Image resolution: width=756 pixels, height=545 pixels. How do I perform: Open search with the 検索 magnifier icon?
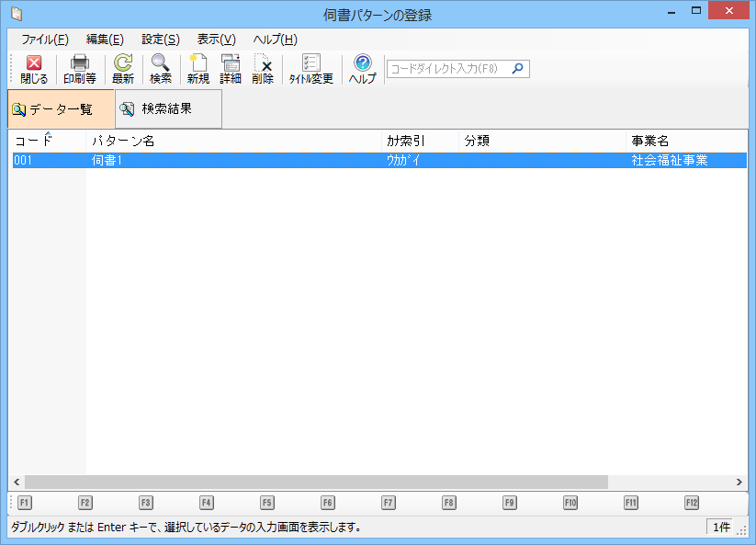tap(161, 69)
